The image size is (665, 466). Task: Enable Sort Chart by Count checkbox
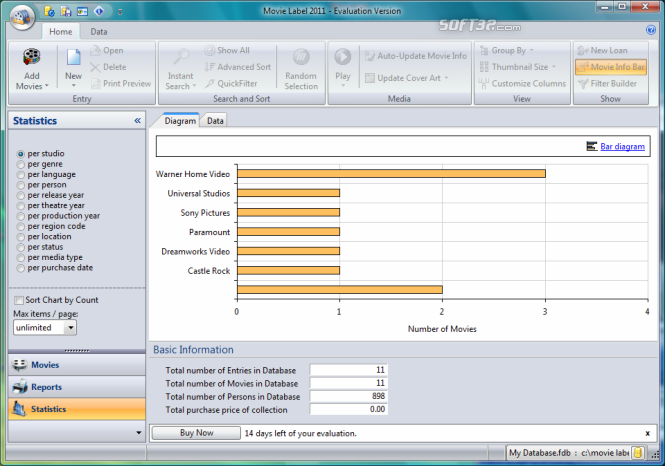[19, 300]
